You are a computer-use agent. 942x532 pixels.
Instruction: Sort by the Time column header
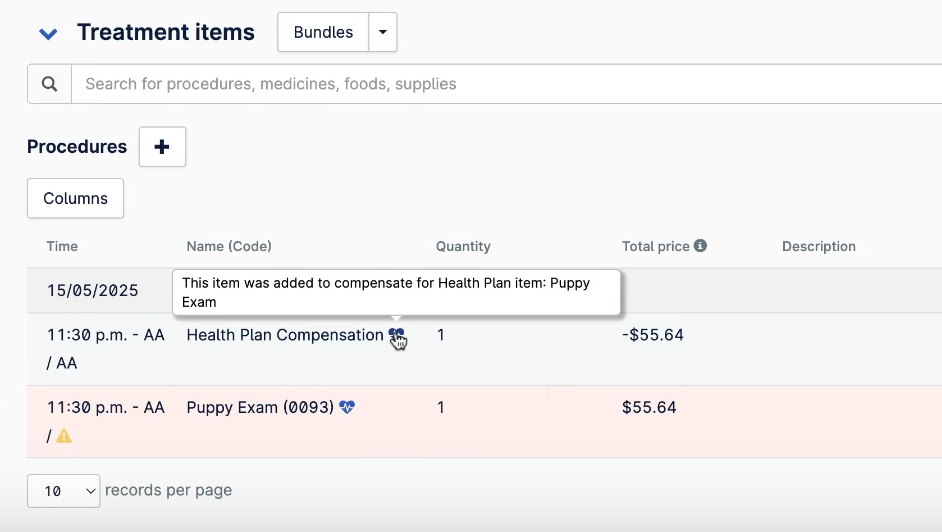tap(62, 246)
